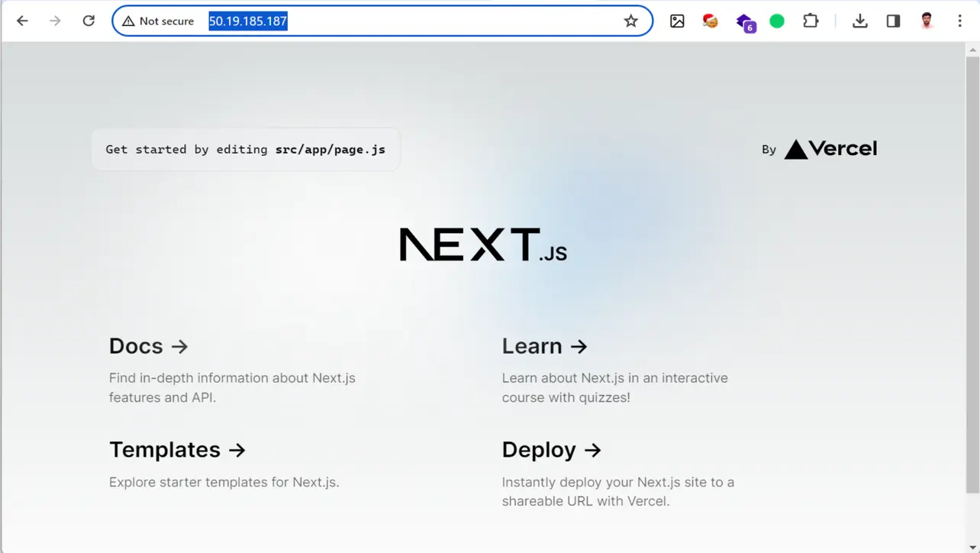Open the profile avatar menu

pos(927,21)
